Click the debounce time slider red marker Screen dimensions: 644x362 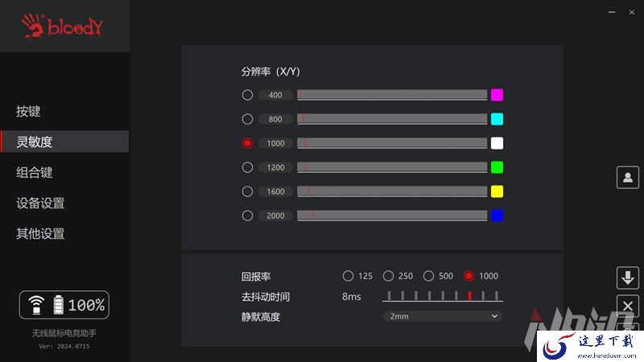point(469,295)
